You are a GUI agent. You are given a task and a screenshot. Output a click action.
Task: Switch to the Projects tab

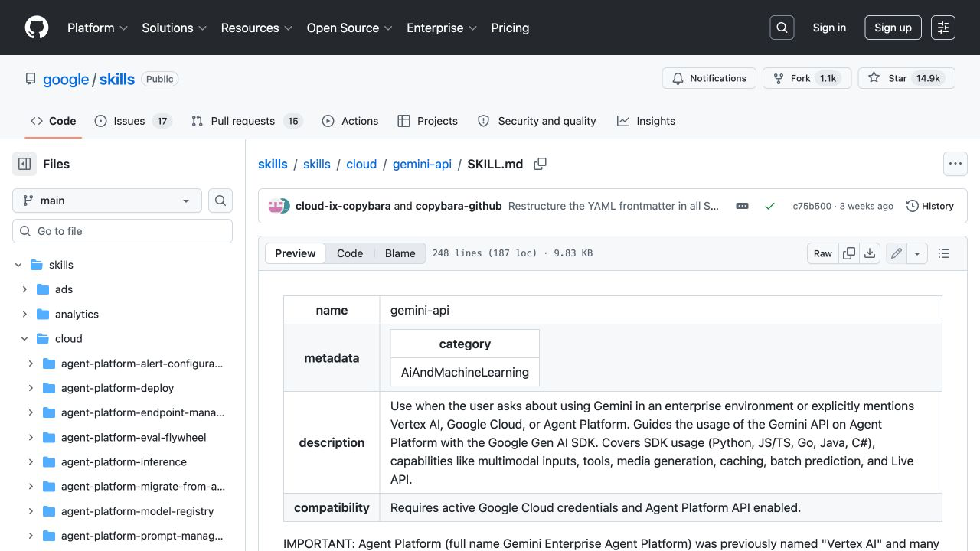tap(428, 121)
